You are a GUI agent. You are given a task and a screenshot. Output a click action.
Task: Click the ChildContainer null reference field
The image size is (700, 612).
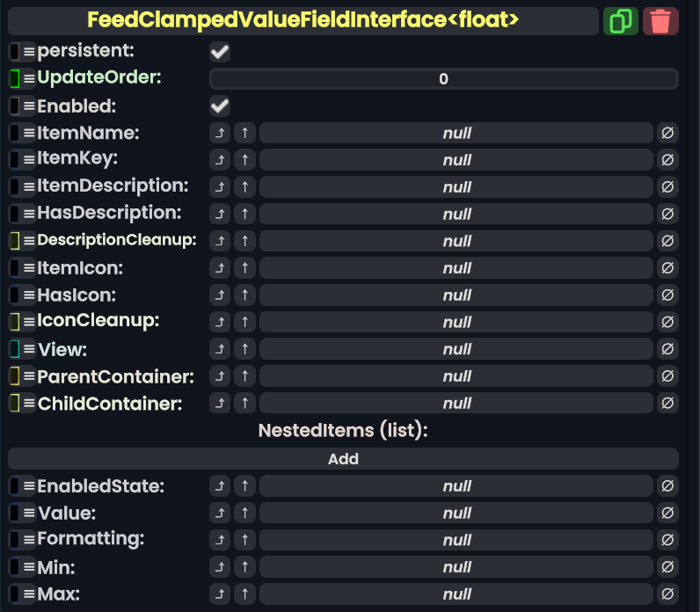456,404
